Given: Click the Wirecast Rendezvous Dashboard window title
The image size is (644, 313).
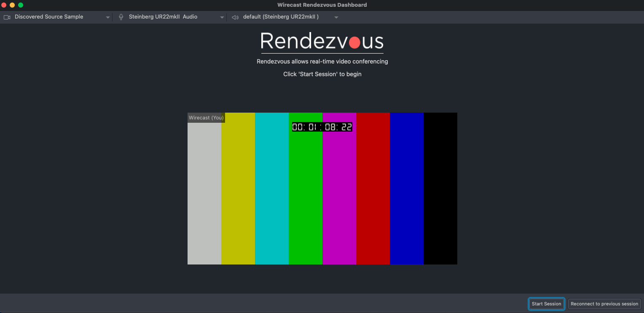Looking at the screenshot, I should [x=322, y=5].
